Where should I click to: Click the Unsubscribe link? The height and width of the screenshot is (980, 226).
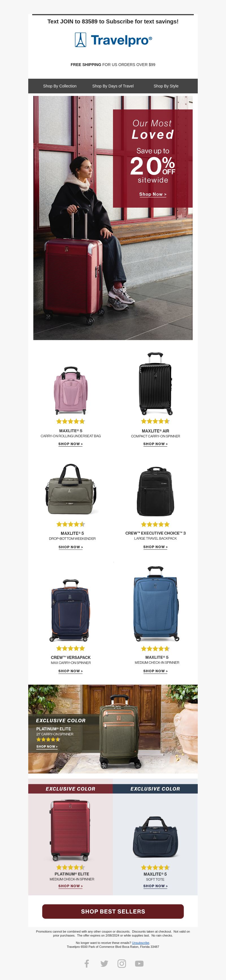click(x=141, y=943)
